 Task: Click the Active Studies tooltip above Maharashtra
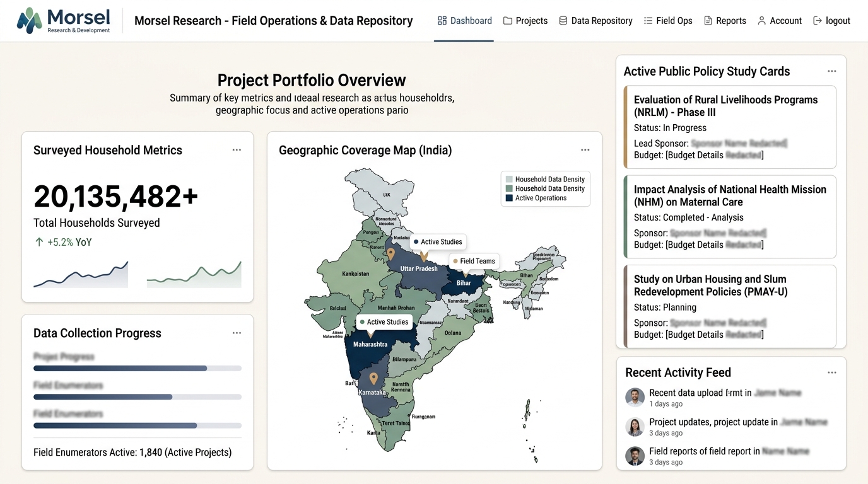[384, 322]
